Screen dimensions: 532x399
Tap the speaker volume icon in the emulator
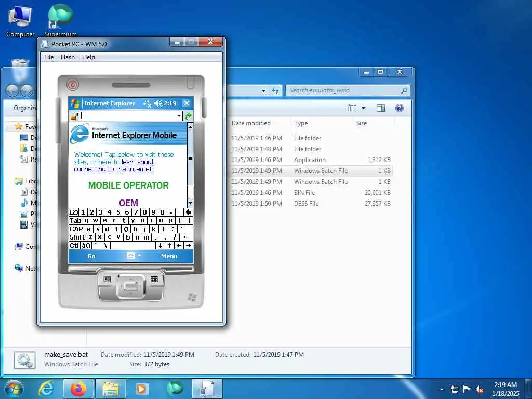(158, 103)
